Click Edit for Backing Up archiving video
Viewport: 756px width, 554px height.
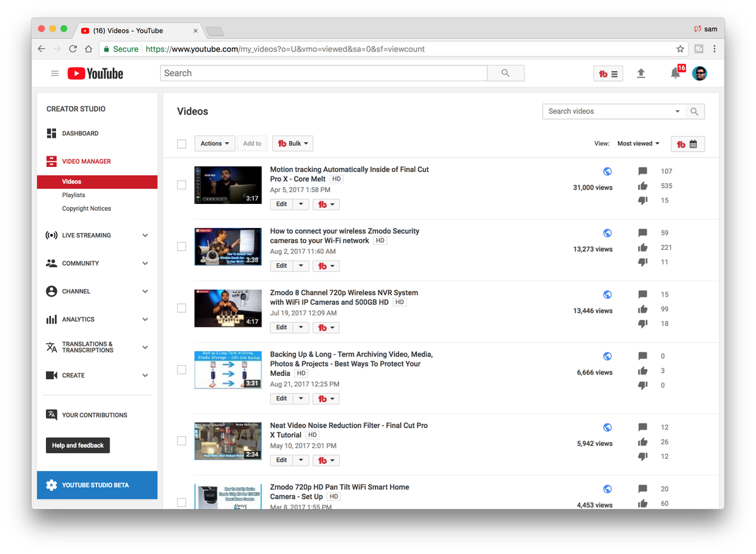[282, 399]
